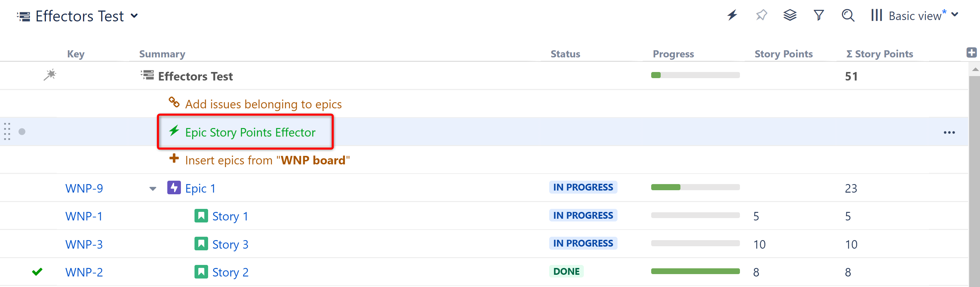The height and width of the screenshot is (287, 980).
Task: Collapse the Epic 1 row
Action: pyautogui.click(x=153, y=189)
